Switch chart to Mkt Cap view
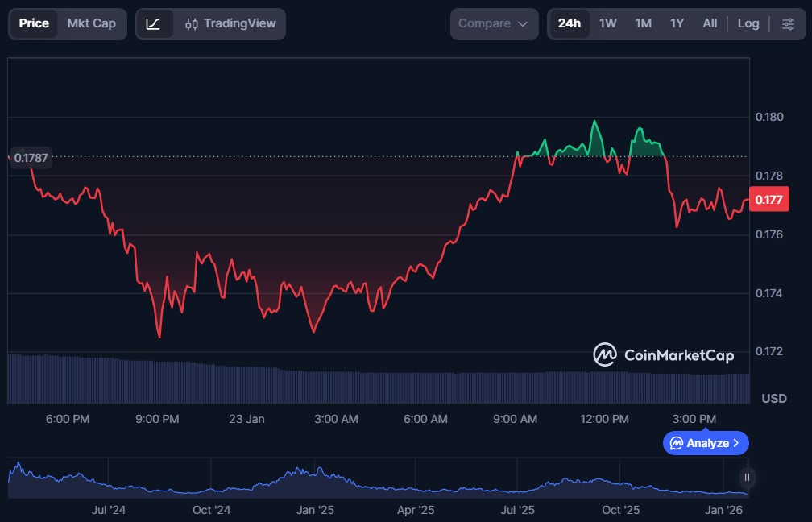Screen dimensions: 812x522 [91, 24]
